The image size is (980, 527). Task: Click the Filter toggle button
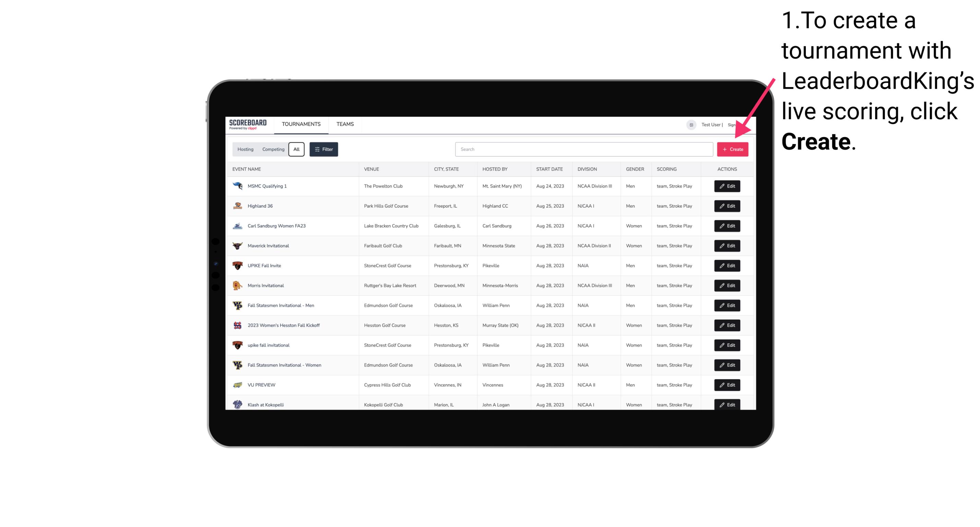pos(323,149)
